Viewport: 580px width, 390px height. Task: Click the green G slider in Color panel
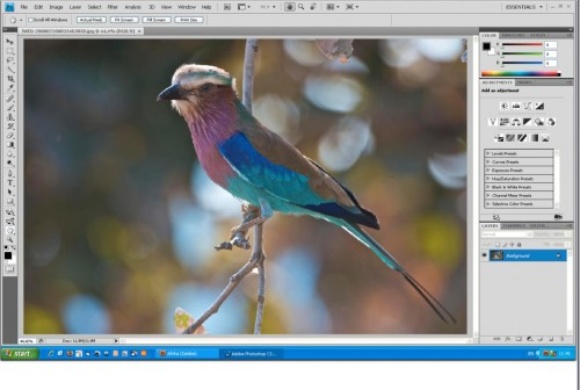tap(522, 54)
